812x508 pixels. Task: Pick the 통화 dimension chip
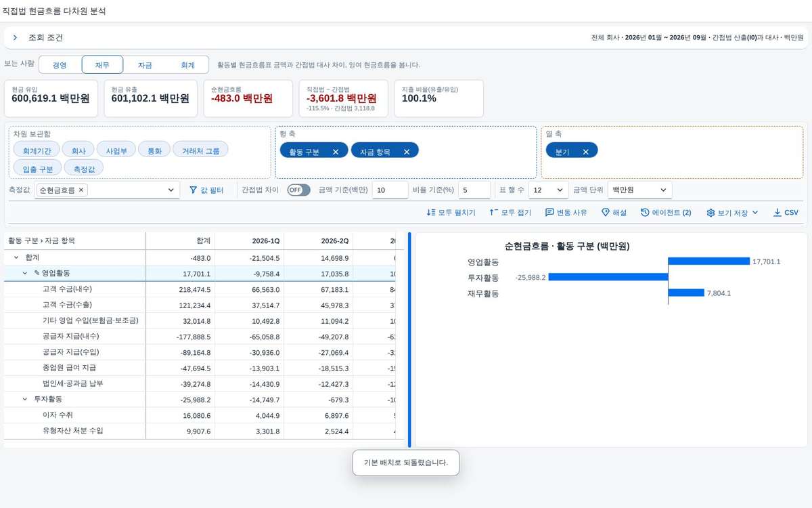point(154,151)
